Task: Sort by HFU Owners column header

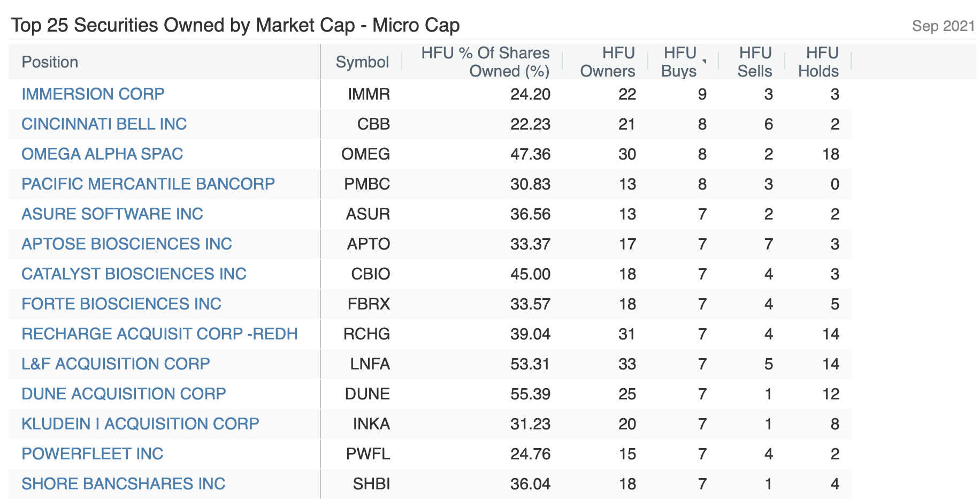Action: click(607, 62)
